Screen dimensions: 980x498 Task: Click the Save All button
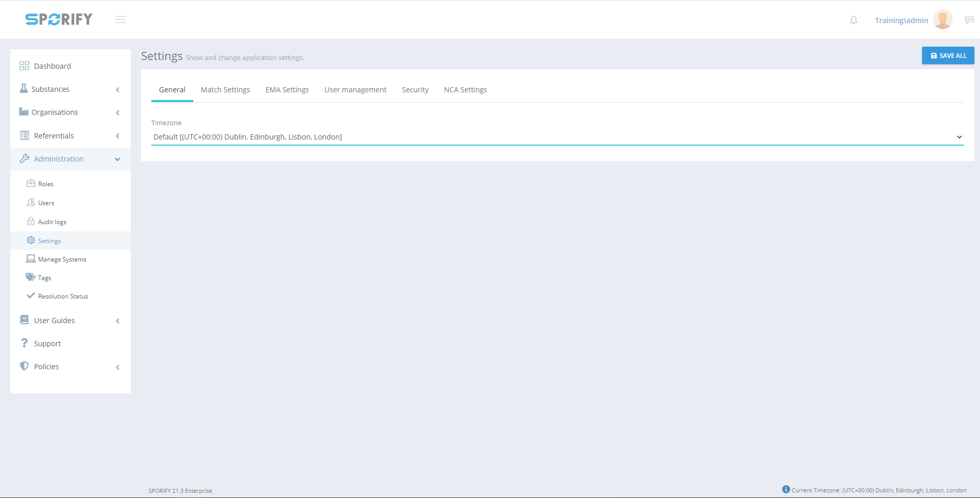tap(948, 55)
